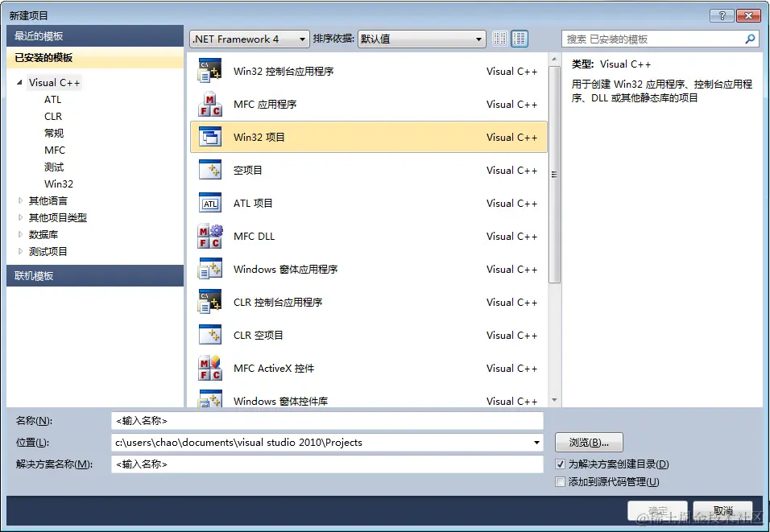
Task: Expand the 数据库 tree node
Action: [20, 234]
